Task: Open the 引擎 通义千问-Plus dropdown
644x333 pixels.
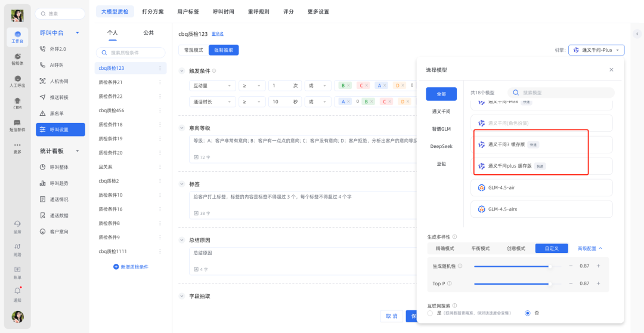Action: point(596,50)
